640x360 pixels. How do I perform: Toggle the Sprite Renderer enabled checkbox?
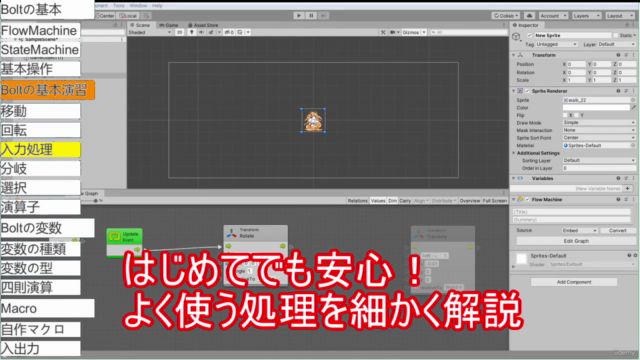(x=527, y=91)
